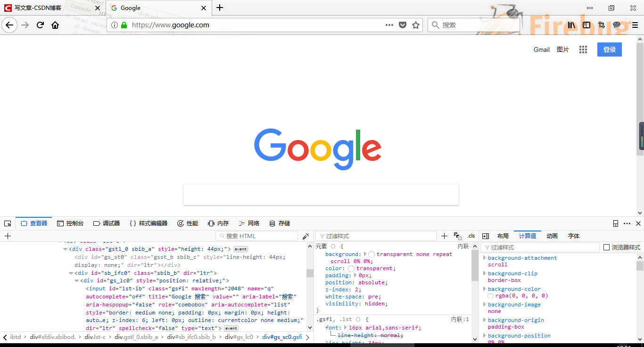Open the 图片 images link
The width and height of the screenshot is (644, 347).
click(563, 50)
